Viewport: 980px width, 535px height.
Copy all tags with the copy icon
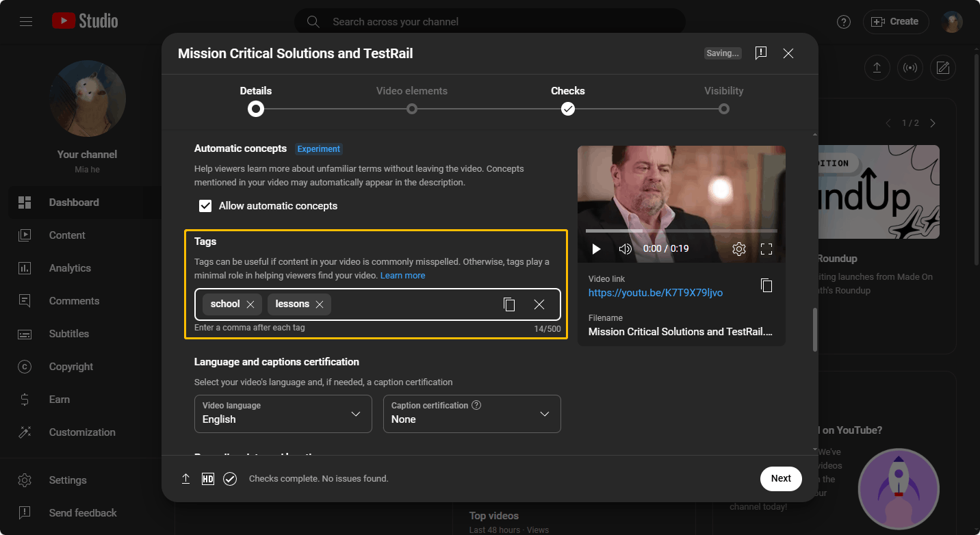pyautogui.click(x=509, y=304)
